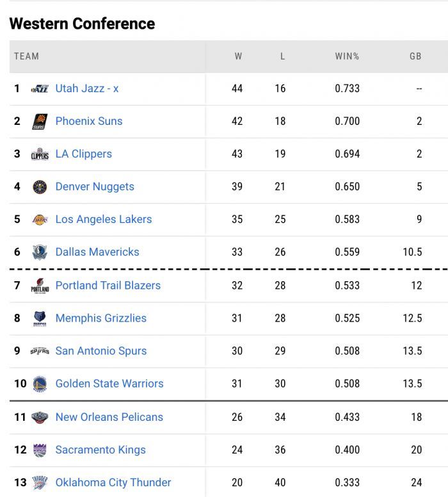Screen dimensions: 448x497
Task: Open the Phoenix Suns team link
Action: pyautogui.click(x=89, y=121)
